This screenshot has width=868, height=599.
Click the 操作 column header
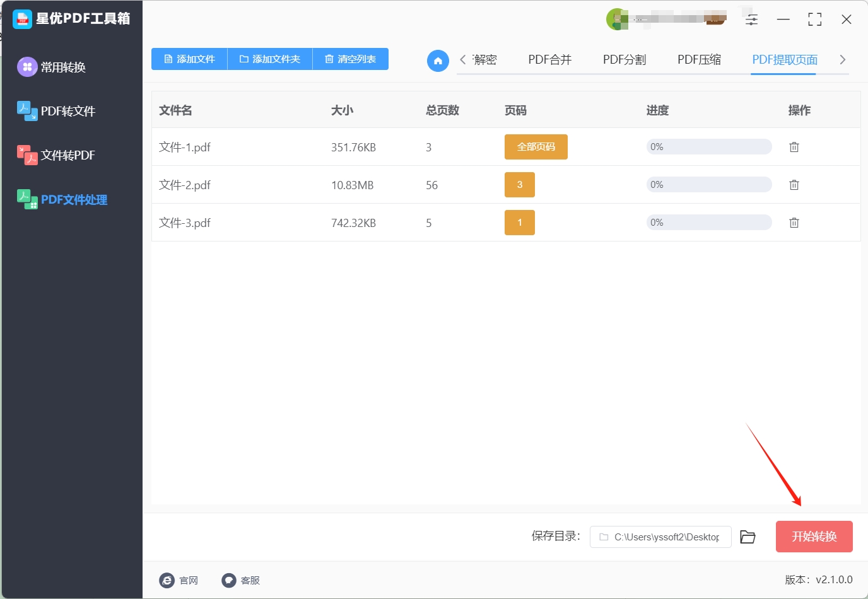tap(799, 110)
